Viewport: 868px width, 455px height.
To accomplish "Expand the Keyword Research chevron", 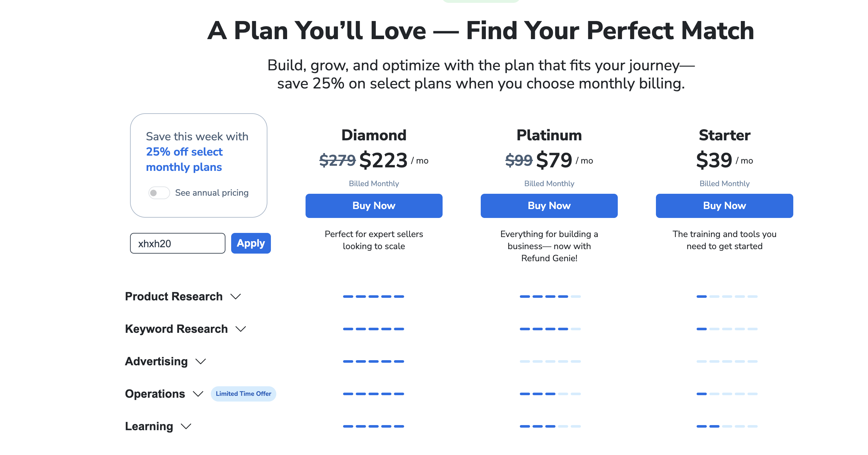I will coord(241,329).
